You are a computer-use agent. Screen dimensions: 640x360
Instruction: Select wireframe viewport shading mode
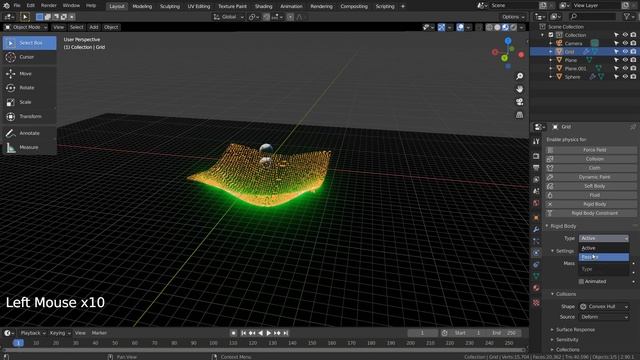[x=489, y=27]
